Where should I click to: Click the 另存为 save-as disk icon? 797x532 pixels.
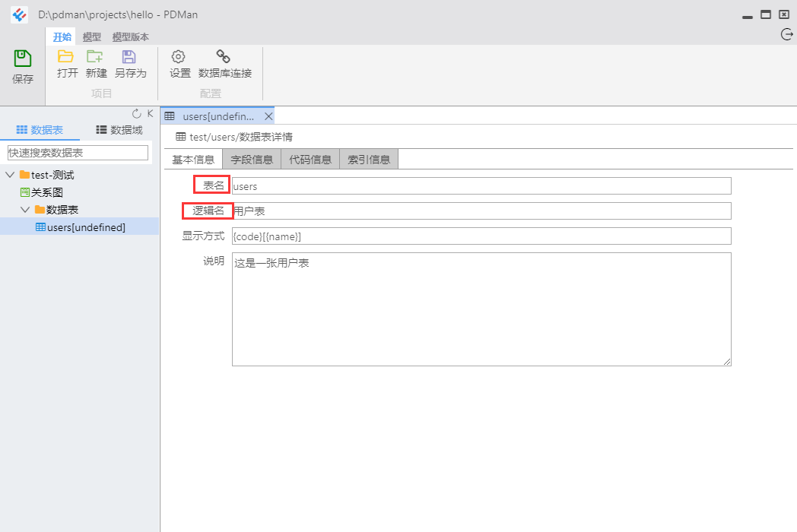(x=131, y=57)
